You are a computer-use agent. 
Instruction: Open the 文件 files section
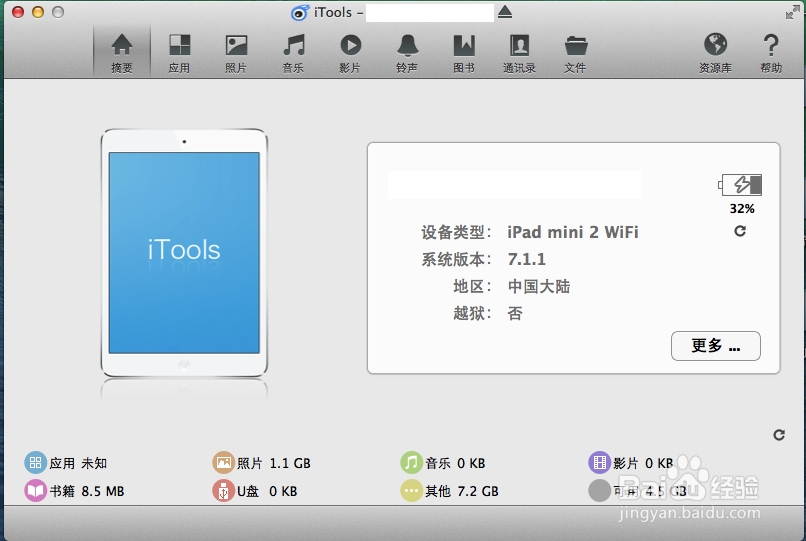[x=575, y=53]
